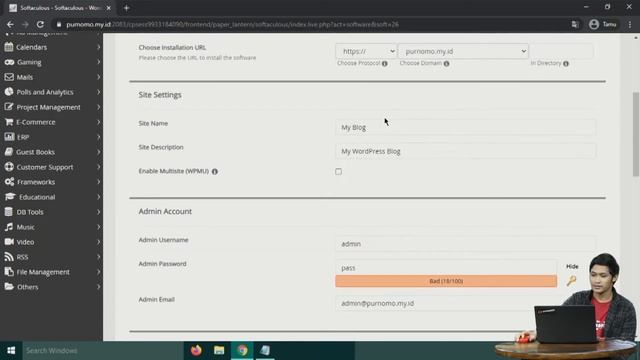Click the translate page icon in address bar
This screenshot has width=640, height=360.
[x=575, y=24]
